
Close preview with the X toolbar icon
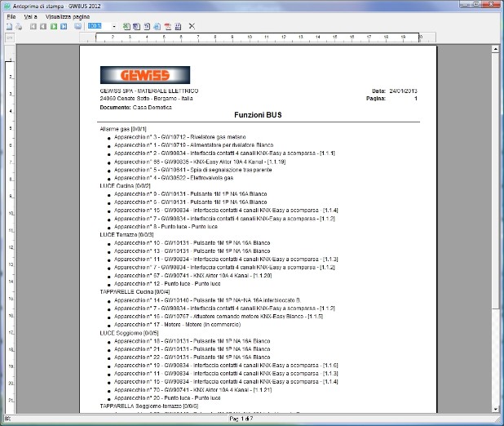coord(192,26)
